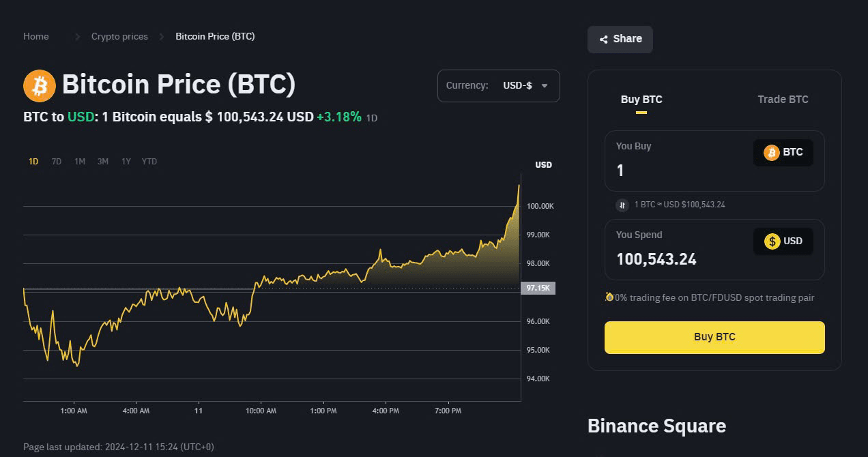The width and height of the screenshot is (868, 457).
Task: Click the swap arrows icon near 1 BTC rate
Action: (x=622, y=205)
